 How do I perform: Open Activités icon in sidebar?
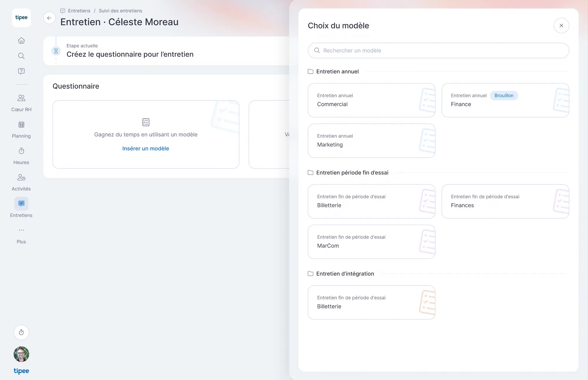click(x=21, y=178)
